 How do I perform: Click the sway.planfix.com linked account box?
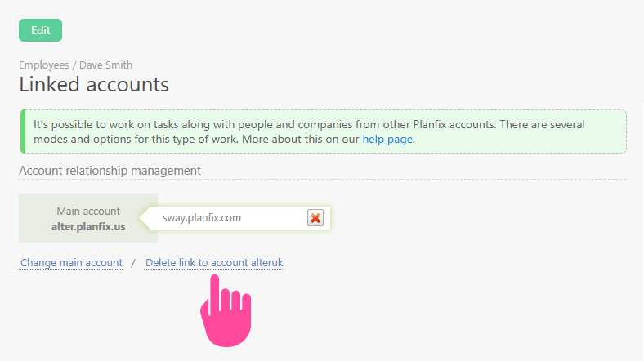229,218
